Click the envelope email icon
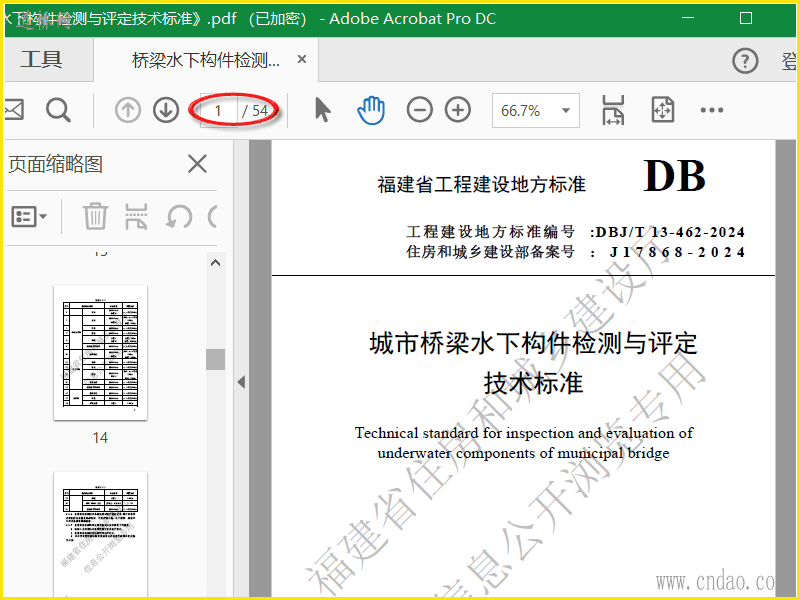 [14, 110]
